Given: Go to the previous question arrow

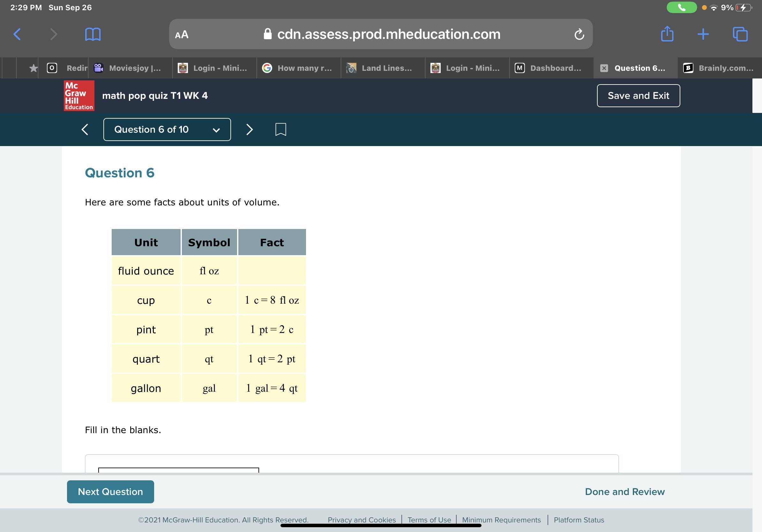Looking at the screenshot, I should 85,129.
